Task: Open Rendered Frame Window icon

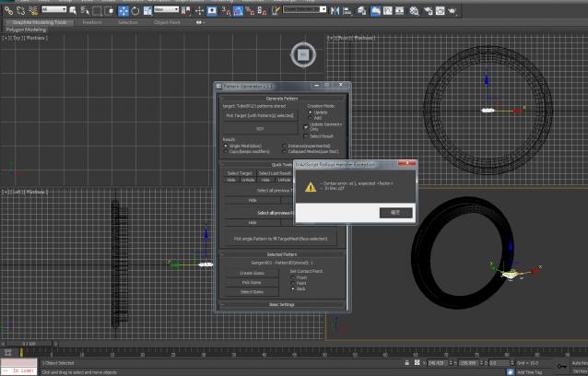Action: point(440,11)
